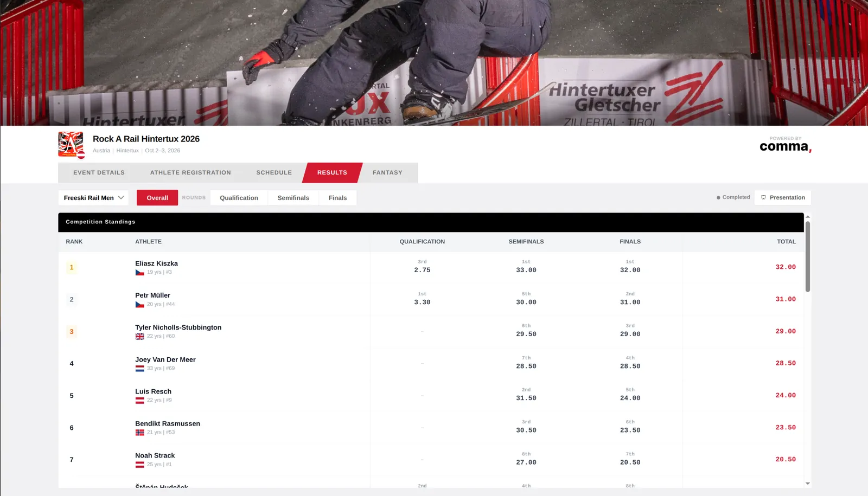Open athlete Luis Resch
868x496 pixels.
pyautogui.click(x=153, y=391)
